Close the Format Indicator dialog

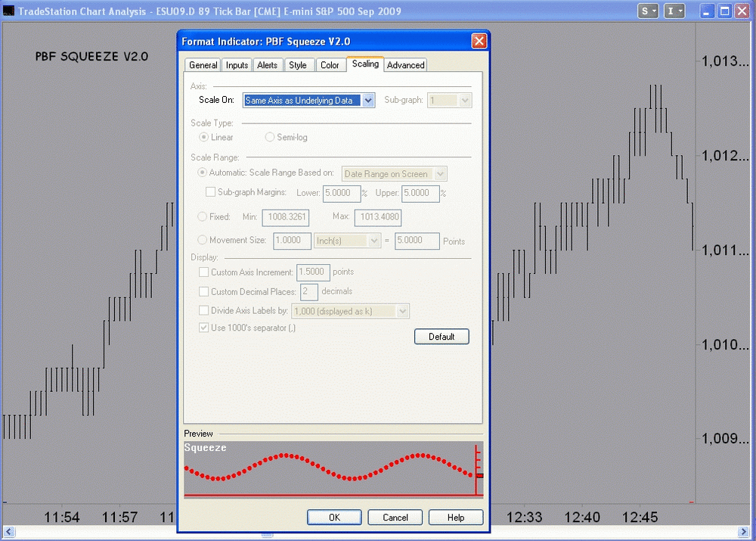click(x=479, y=41)
